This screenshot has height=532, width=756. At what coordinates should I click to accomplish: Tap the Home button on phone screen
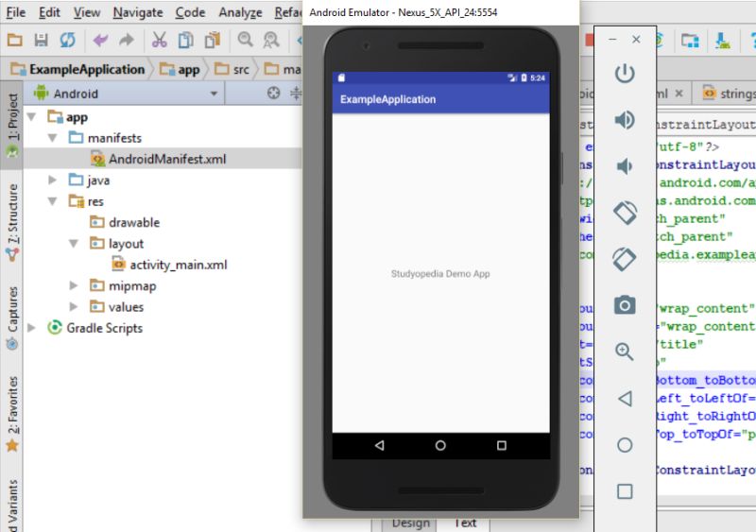click(x=440, y=445)
